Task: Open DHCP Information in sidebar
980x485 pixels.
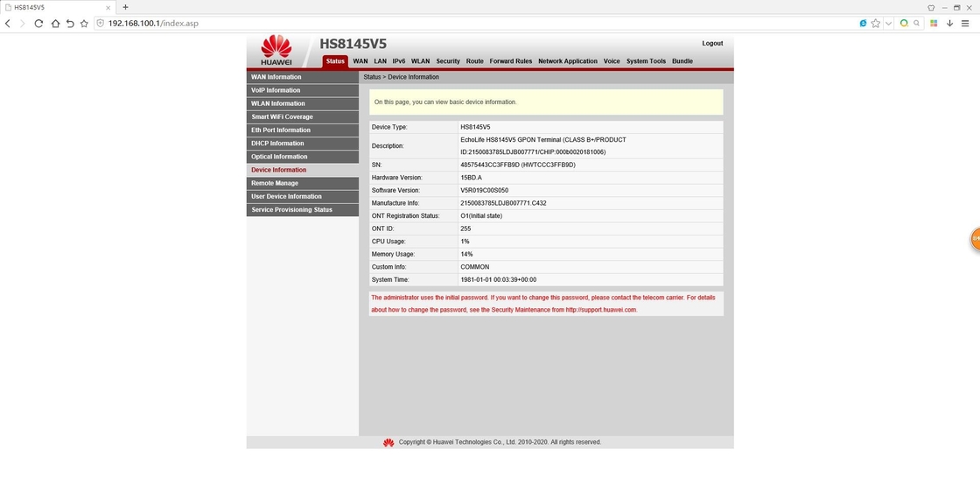Action: 303,143
